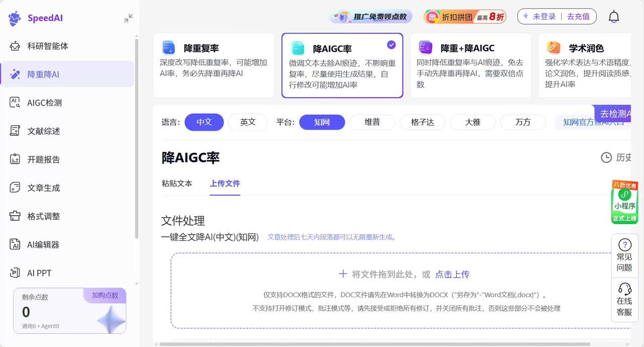
Task: Open 格式调整 from the sidebar
Action: click(x=67, y=216)
